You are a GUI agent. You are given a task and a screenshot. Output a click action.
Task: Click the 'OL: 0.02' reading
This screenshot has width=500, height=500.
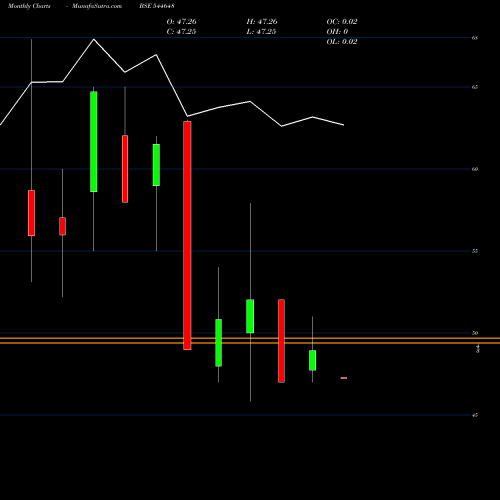point(342,41)
